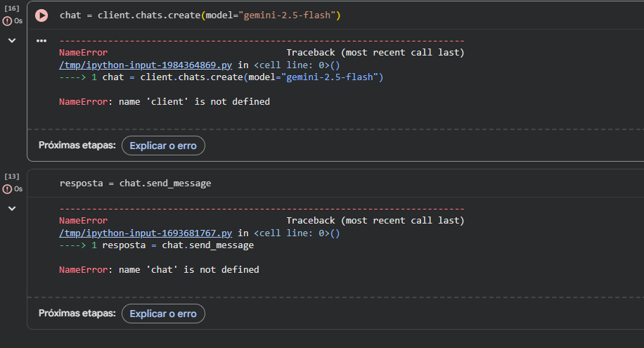
Task: Click the "name 'chat' is not defined" error message
Action: [188, 270]
